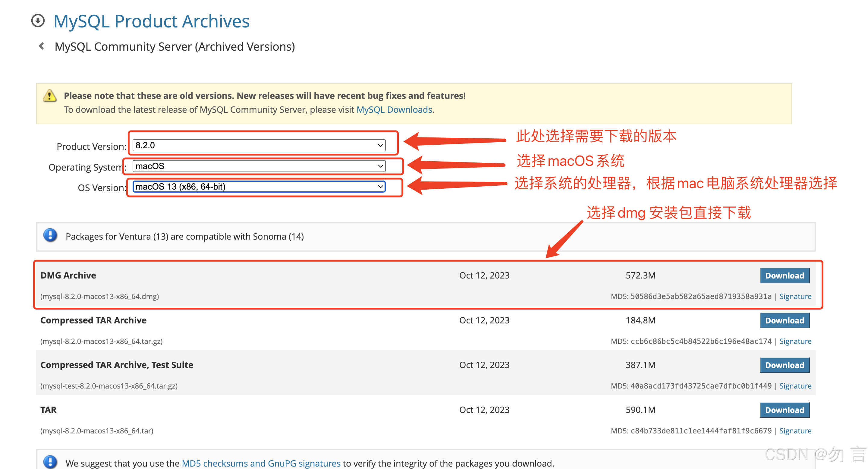868x469 pixels.
Task: Click MD5 hash c84b733de811c1ee1444faf81f9c6679
Action: [701, 431]
